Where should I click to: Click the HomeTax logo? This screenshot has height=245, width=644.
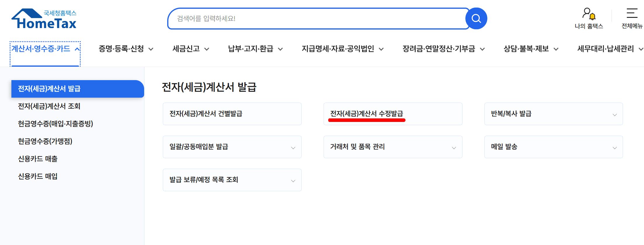(x=44, y=19)
